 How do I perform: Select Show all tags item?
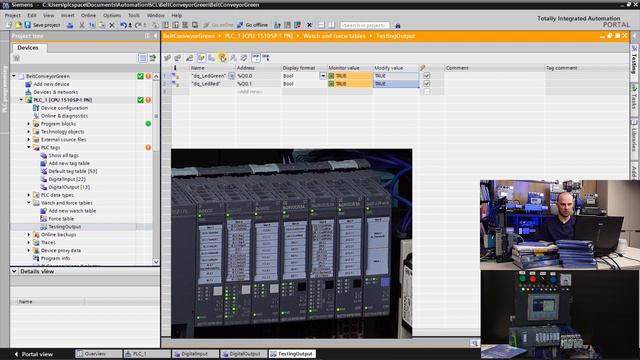pos(63,155)
